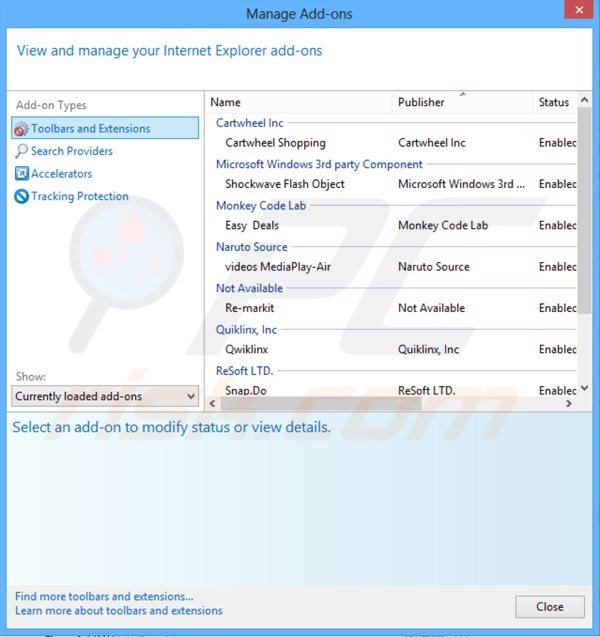
Task: Click the Toolbars and Extensions gear icon
Action: pos(21,129)
